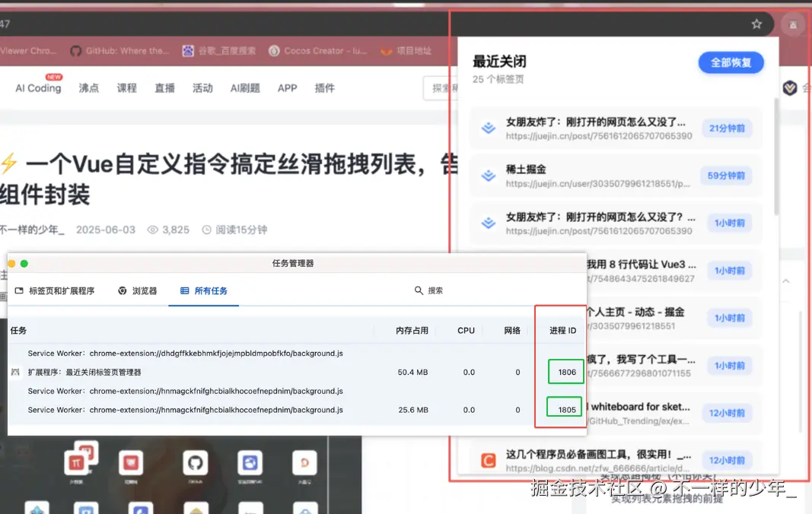Restore the 个人主页 - 动态 - 掘金 entry
Image resolution: width=812 pixels, height=514 pixels.
coord(674,319)
